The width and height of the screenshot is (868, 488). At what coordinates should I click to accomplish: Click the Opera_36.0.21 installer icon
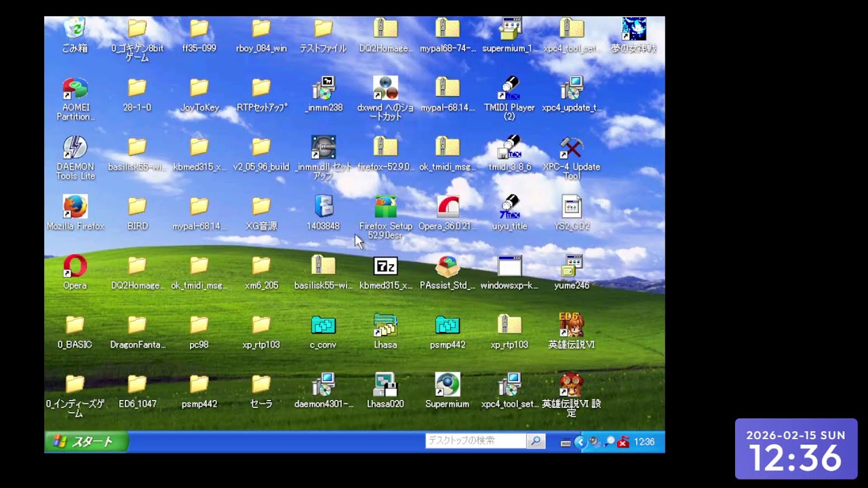[448, 207]
